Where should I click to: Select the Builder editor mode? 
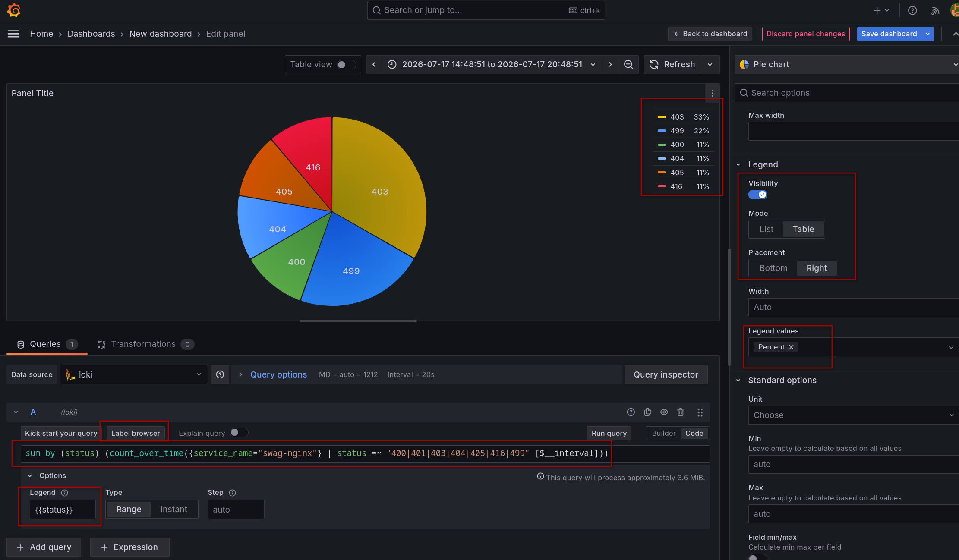(663, 433)
